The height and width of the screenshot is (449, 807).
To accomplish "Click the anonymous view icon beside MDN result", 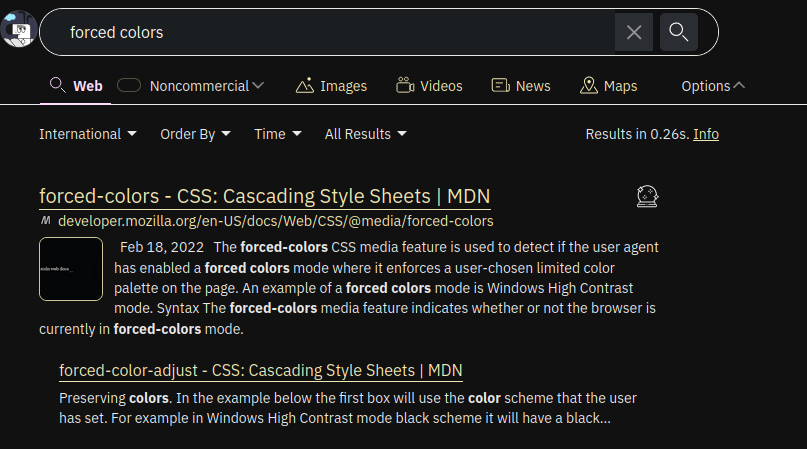I will pos(647,197).
